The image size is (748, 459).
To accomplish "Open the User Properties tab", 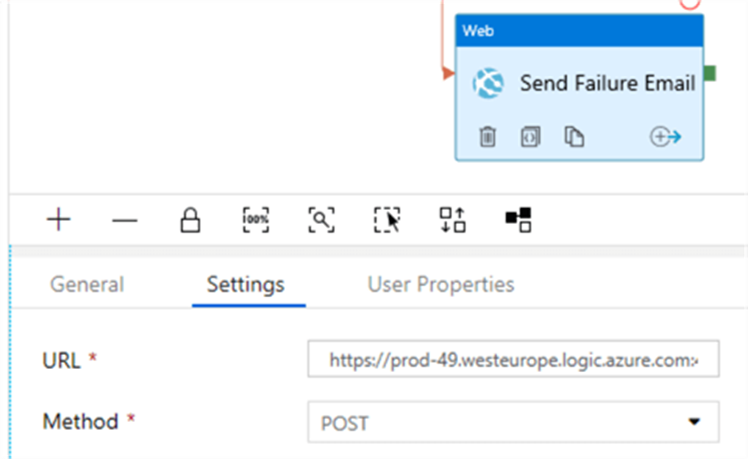I will point(441,284).
